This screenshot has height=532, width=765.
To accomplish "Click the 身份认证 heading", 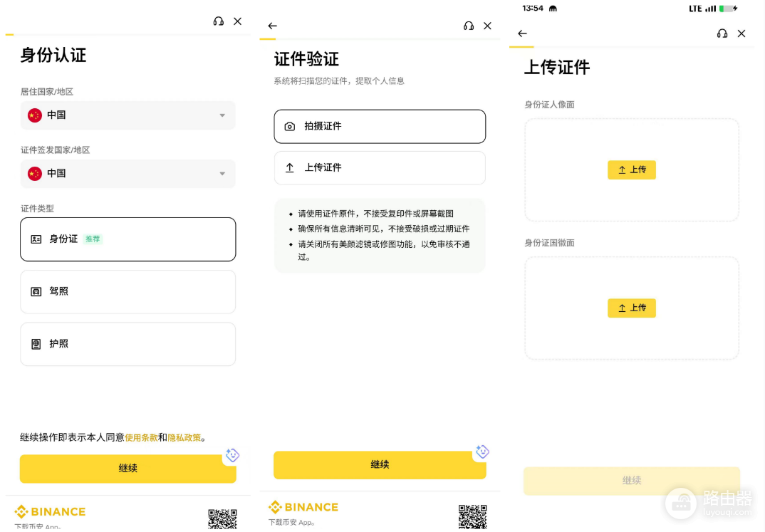I will (53, 55).
